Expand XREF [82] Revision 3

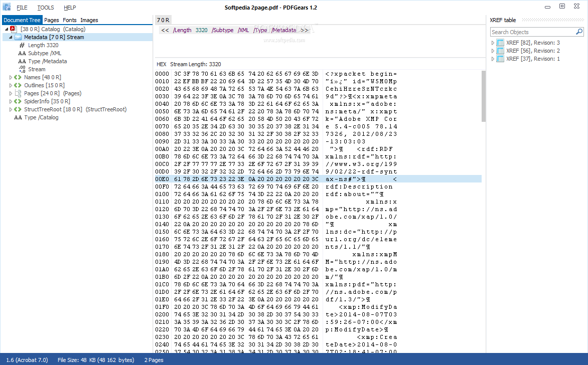[493, 43]
